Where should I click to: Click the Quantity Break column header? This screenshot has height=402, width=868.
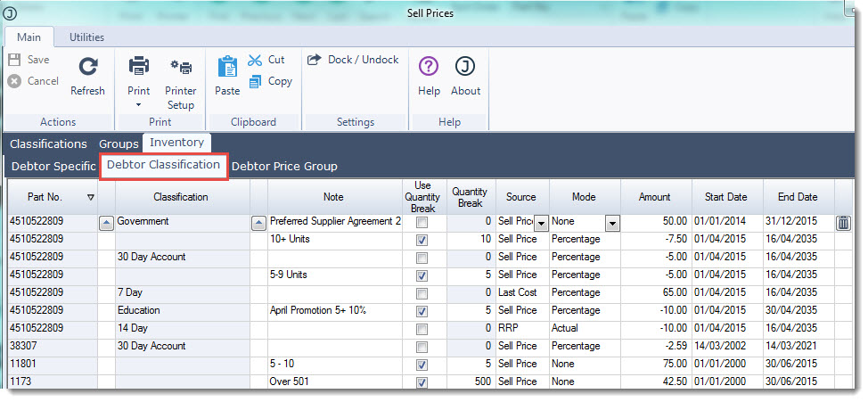coord(470,197)
